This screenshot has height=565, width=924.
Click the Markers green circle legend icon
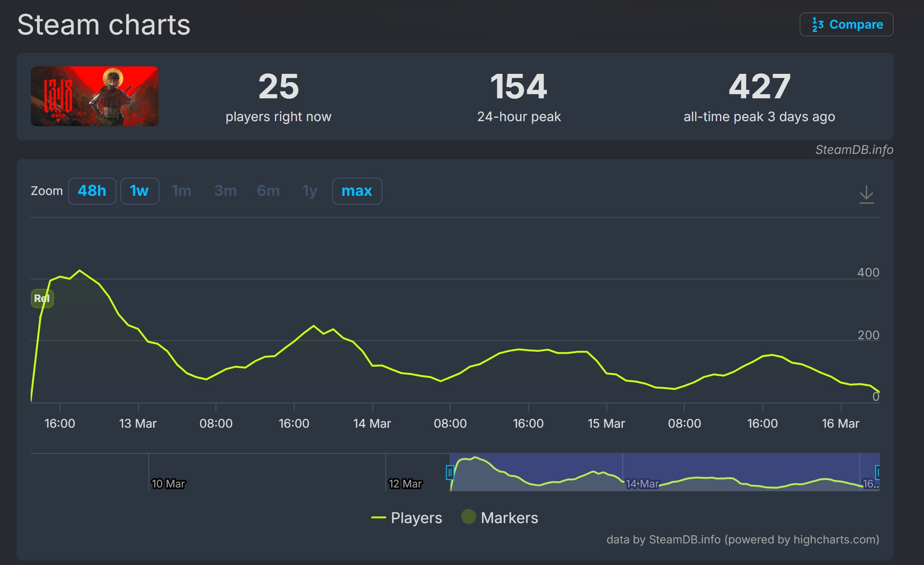coord(469,516)
